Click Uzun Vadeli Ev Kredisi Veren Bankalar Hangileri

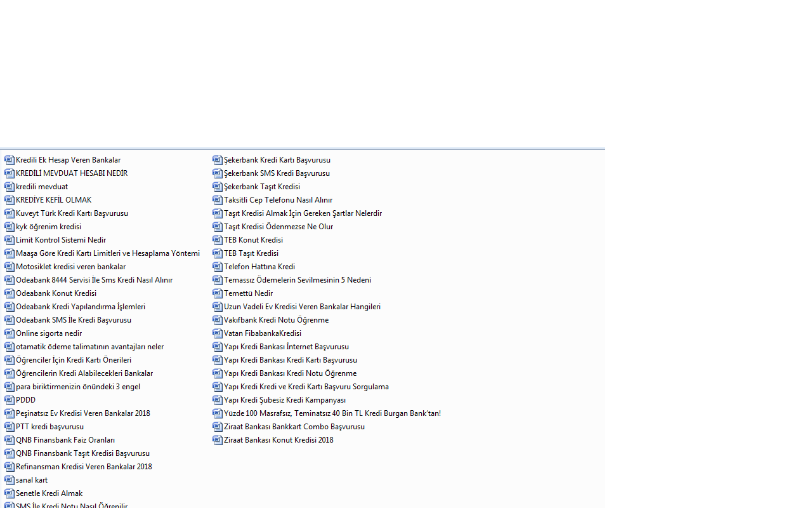click(302, 307)
